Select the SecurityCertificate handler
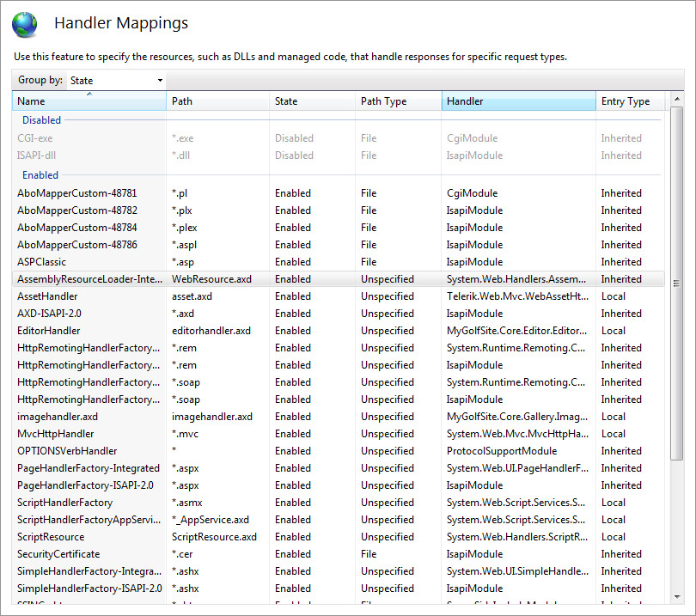Image resolution: width=696 pixels, height=616 pixels. 339,554
